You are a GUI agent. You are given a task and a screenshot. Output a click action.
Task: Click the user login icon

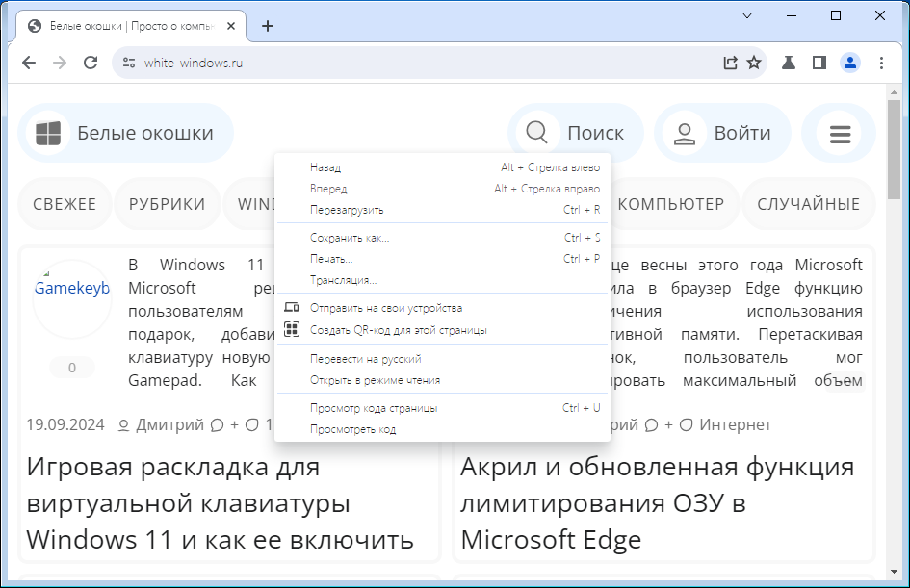coord(685,134)
